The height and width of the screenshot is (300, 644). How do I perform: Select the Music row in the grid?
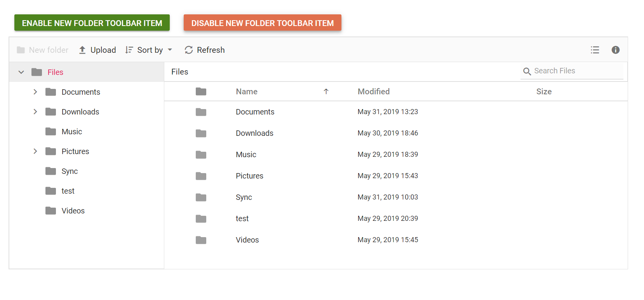(x=396, y=154)
